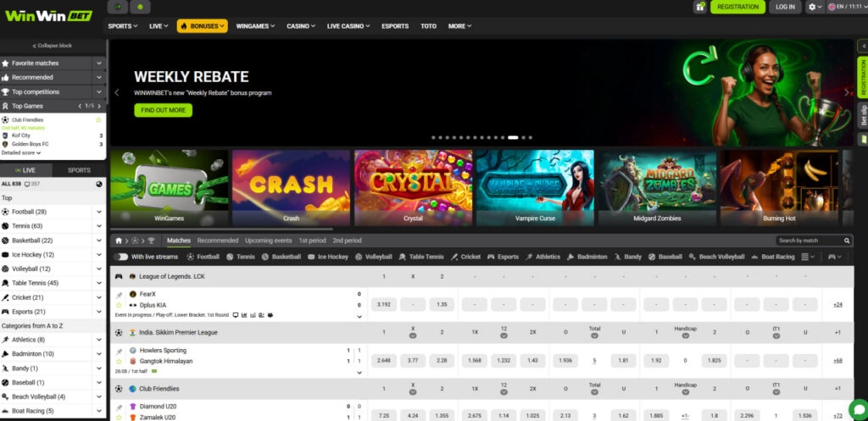Image resolution: width=868 pixels, height=421 pixels.
Task: Open the live chat bubble icon
Action: click(x=859, y=409)
